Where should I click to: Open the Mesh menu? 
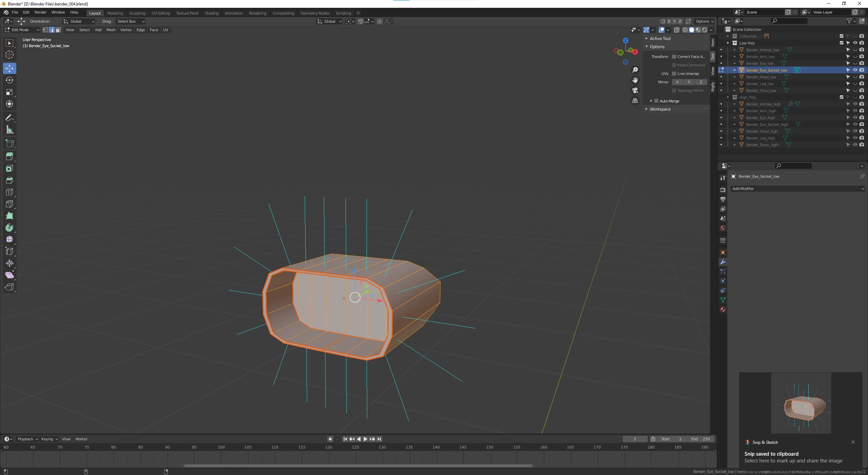click(111, 30)
